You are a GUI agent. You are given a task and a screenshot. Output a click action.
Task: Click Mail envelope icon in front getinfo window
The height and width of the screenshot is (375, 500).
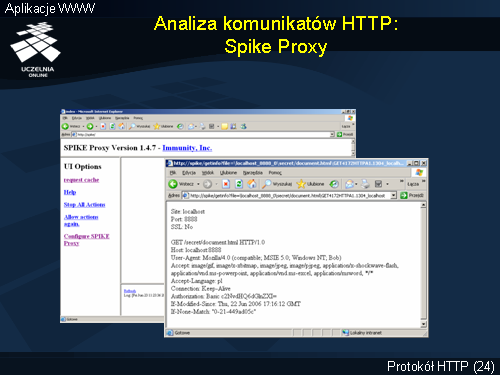click(349, 184)
